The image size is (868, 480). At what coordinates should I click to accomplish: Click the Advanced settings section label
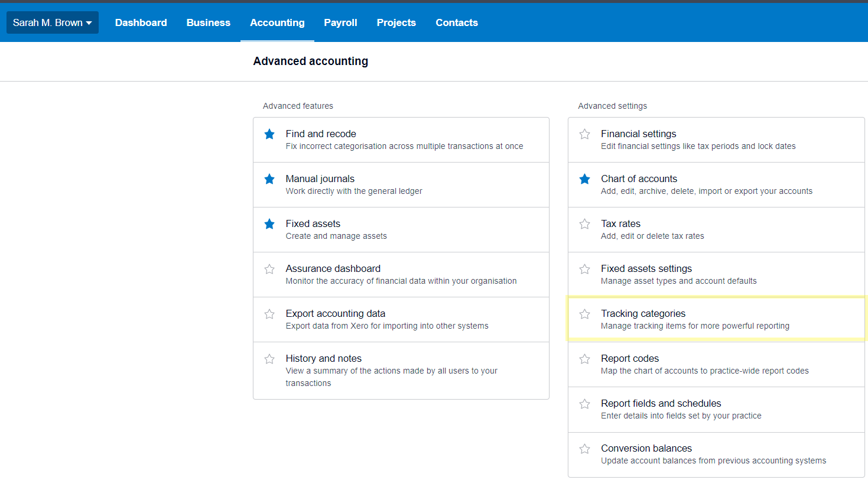point(612,106)
